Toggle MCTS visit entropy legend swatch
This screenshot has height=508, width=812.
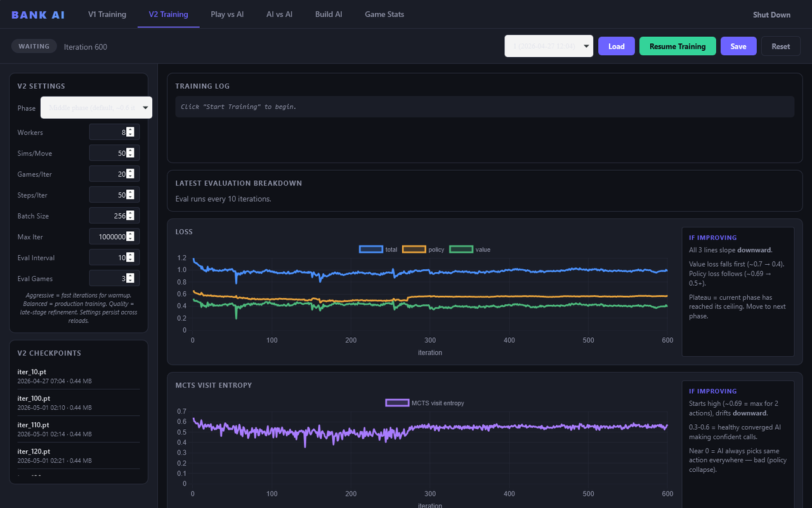coord(397,403)
